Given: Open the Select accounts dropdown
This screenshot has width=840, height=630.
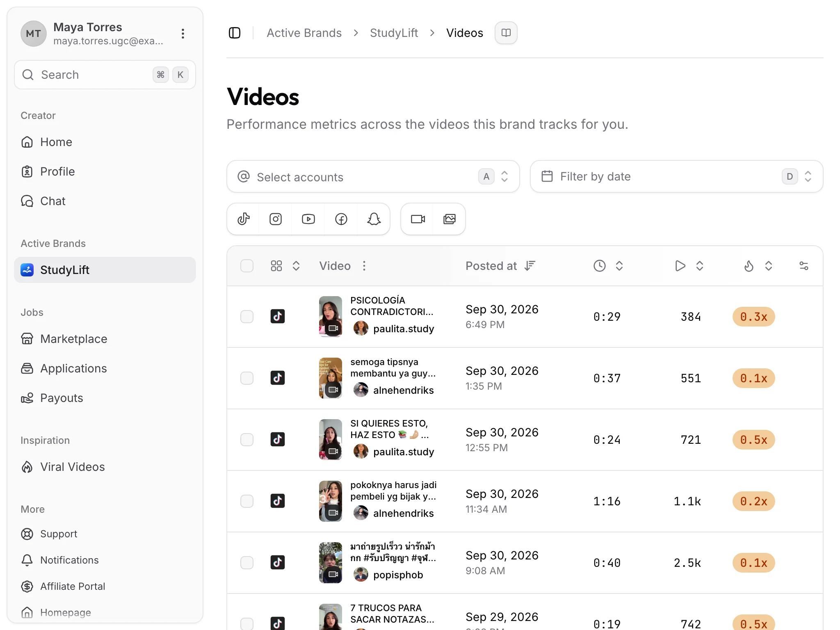Looking at the screenshot, I should (373, 176).
